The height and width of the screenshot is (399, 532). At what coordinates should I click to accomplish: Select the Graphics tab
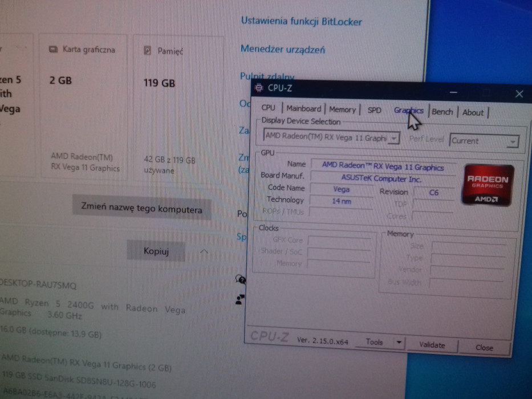coord(408,111)
